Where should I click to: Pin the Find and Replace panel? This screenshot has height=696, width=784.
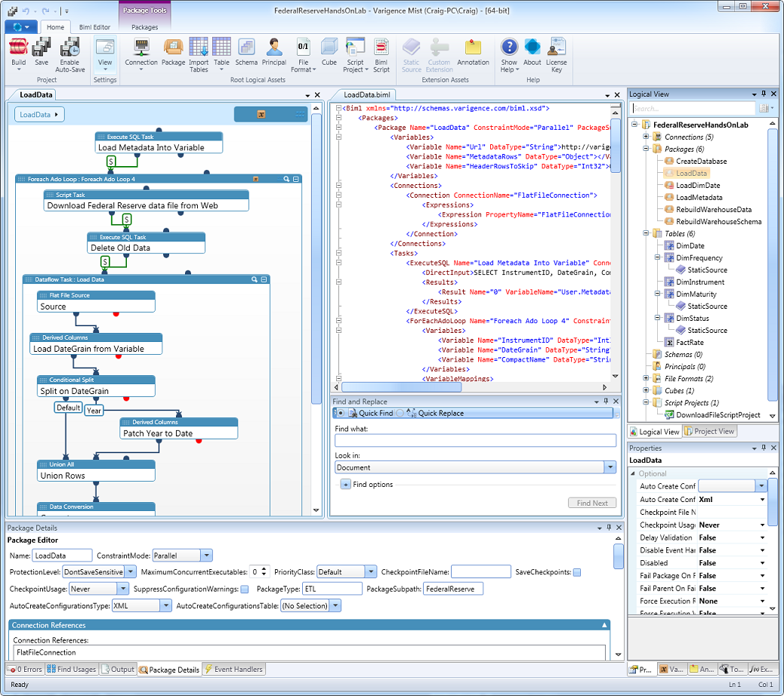[x=606, y=401]
